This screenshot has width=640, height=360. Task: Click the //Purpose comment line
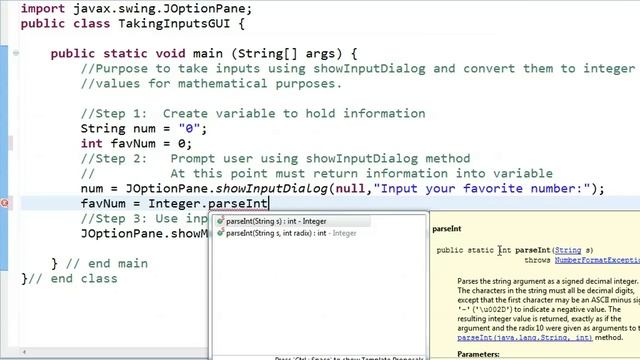tap(358, 69)
